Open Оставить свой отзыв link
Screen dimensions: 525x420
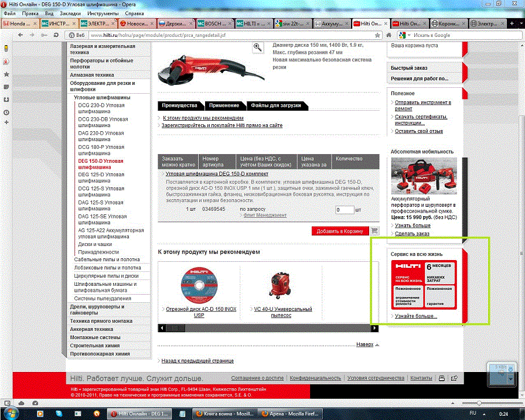[418, 131]
